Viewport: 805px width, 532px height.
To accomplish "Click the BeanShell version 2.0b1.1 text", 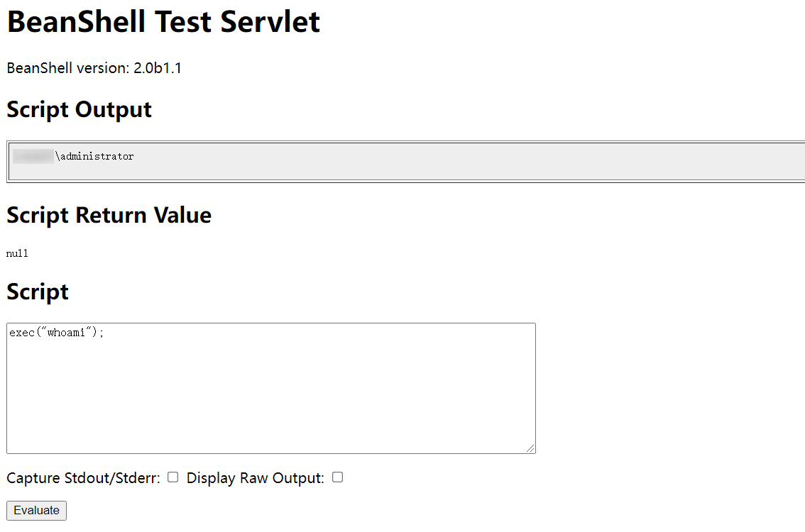I will pyautogui.click(x=94, y=68).
